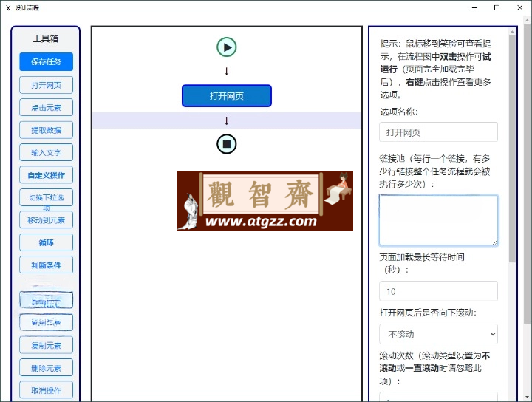The image size is (532, 402).
Task: Select 自定义操作 in the toolbox
Action: (x=46, y=175)
